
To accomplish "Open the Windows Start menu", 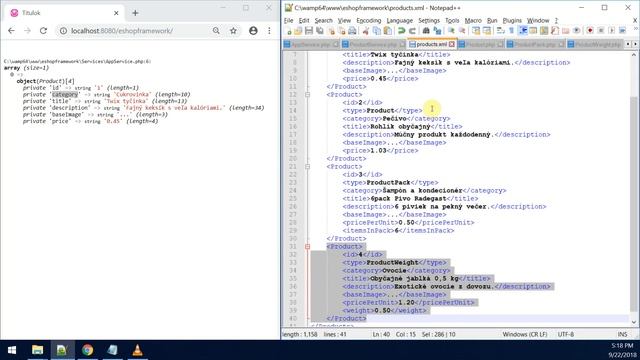I will [12, 350].
